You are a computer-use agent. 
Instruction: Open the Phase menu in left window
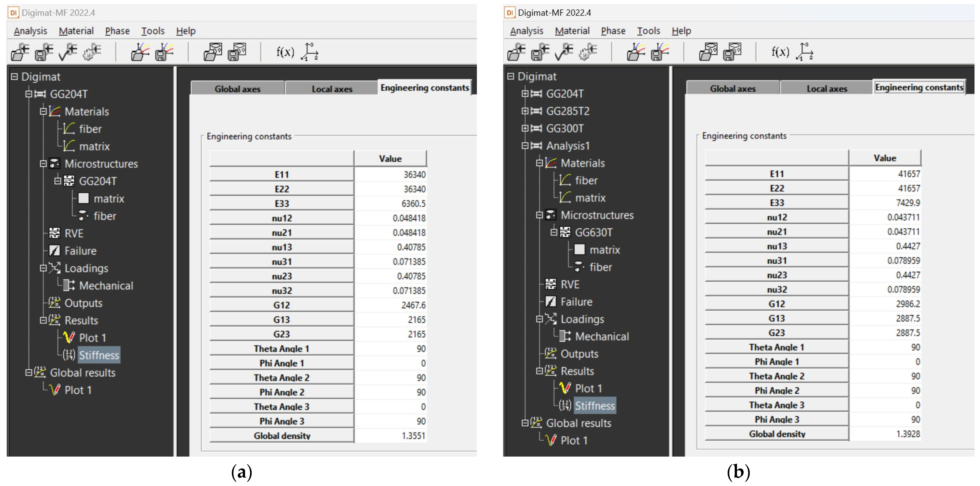coord(117,31)
